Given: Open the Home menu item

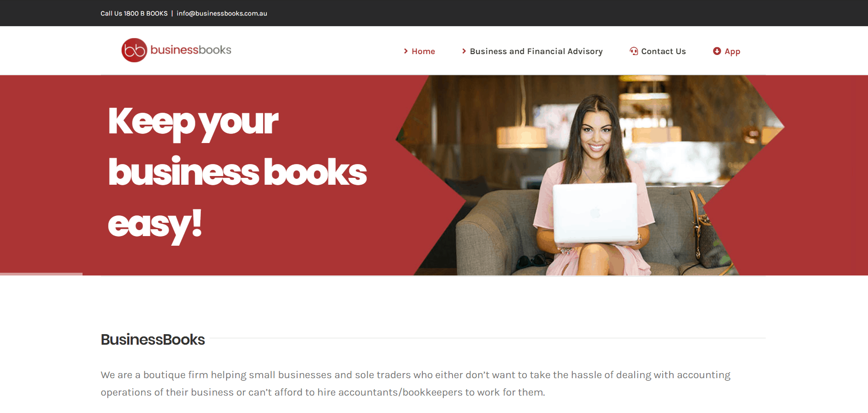Looking at the screenshot, I should [x=423, y=51].
